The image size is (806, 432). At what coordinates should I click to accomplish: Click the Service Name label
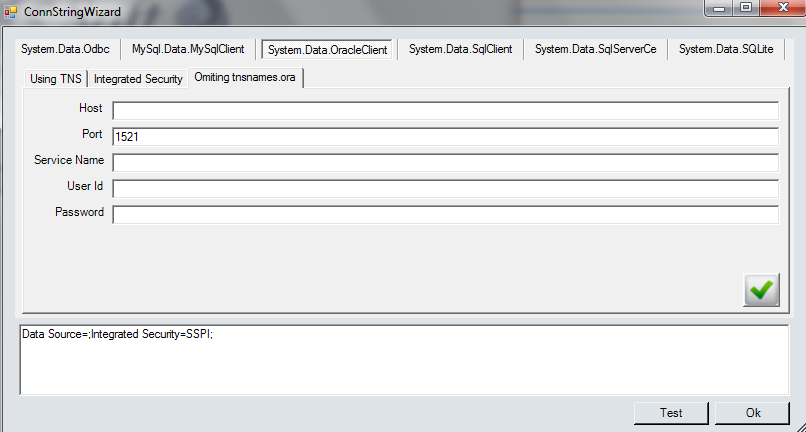point(69,160)
